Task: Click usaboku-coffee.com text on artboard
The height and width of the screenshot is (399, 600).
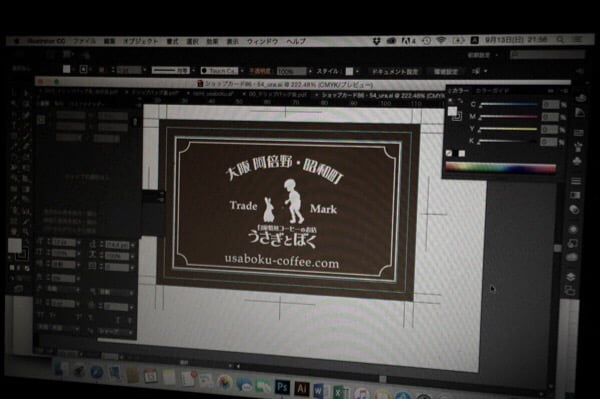Action: tap(282, 261)
